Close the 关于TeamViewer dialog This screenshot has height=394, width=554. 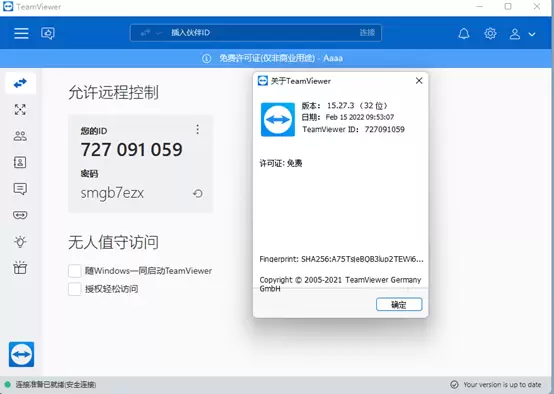click(419, 81)
